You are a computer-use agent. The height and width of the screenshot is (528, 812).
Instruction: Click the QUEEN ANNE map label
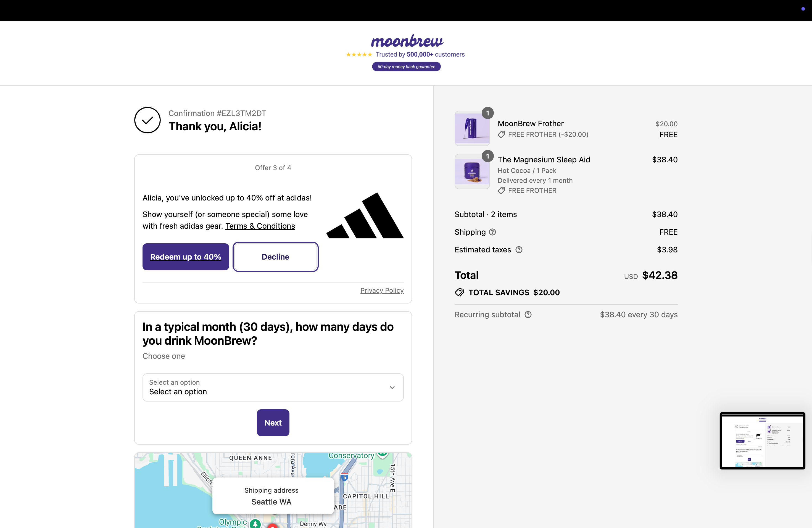251,458
